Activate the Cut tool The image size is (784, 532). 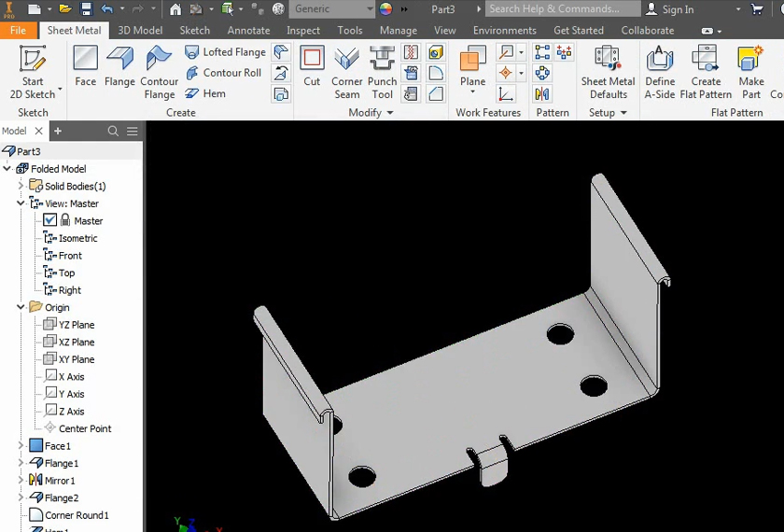coord(312,66)
